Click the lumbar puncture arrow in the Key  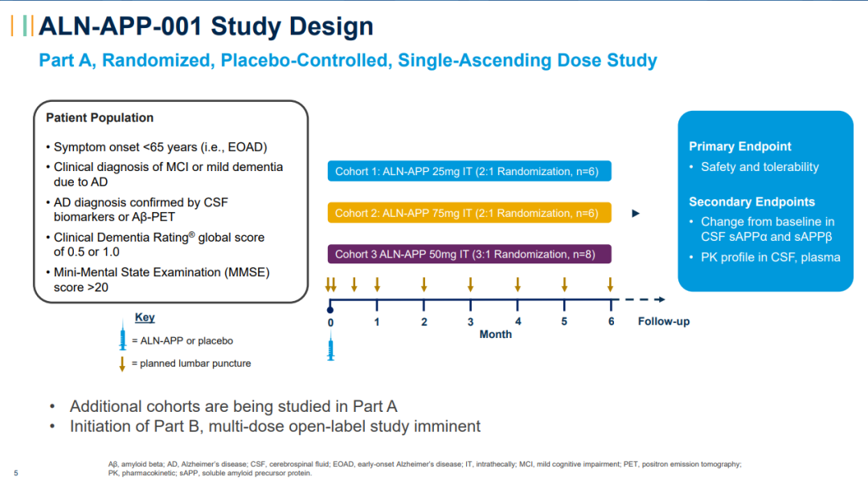(122, 364)
